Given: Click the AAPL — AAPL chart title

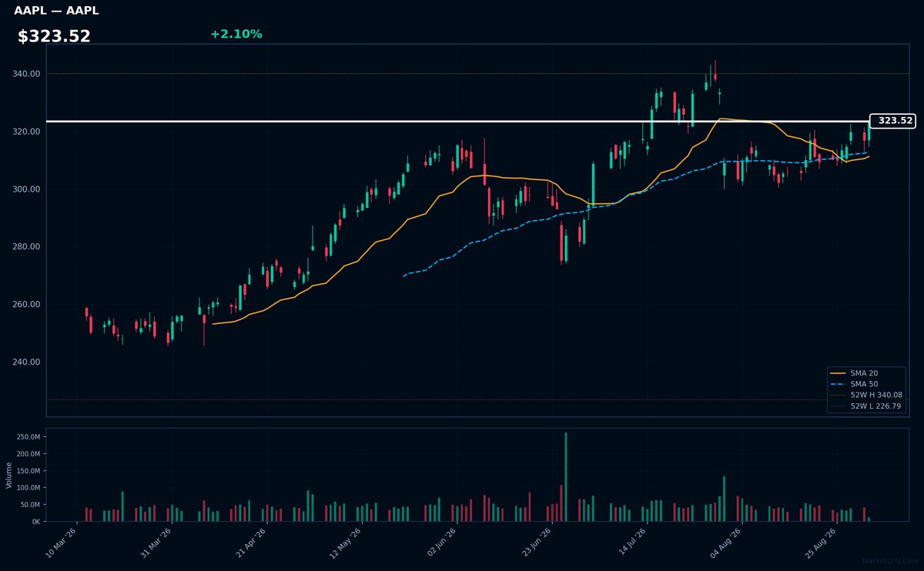Looking at the screenshot, I should pyautogui.click(x=56, y=11).
